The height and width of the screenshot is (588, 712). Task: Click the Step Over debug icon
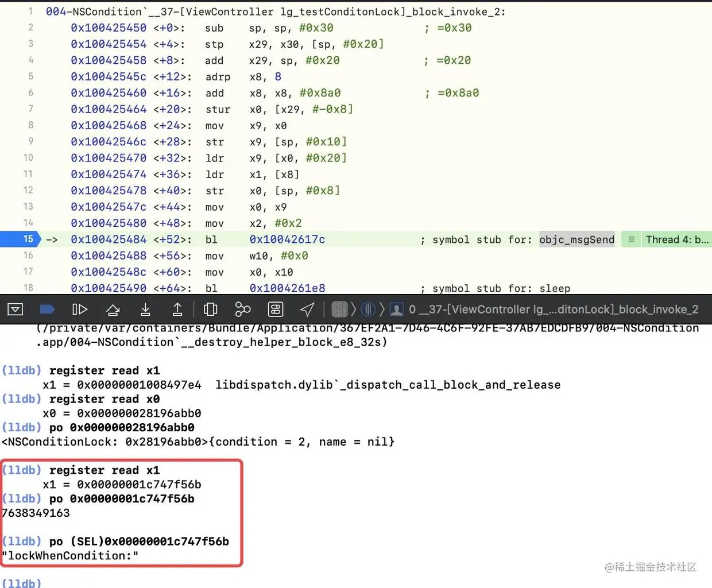(x=113, y=310)
